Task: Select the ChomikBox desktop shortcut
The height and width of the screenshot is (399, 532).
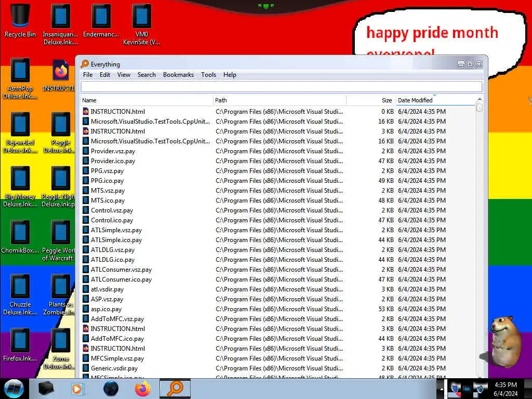Action: point(20,237)
